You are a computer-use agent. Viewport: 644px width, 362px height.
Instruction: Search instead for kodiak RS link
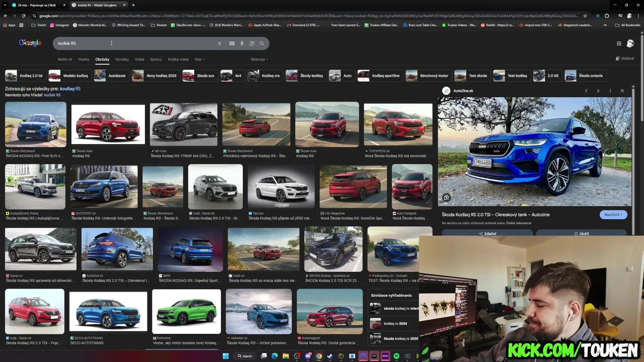[x=52, y=95]
